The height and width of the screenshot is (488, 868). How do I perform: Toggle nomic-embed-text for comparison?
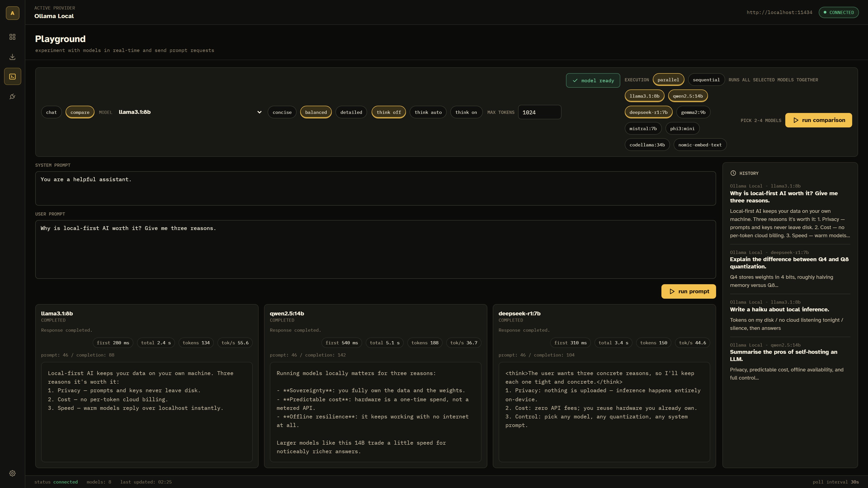(x=700, y=145)
